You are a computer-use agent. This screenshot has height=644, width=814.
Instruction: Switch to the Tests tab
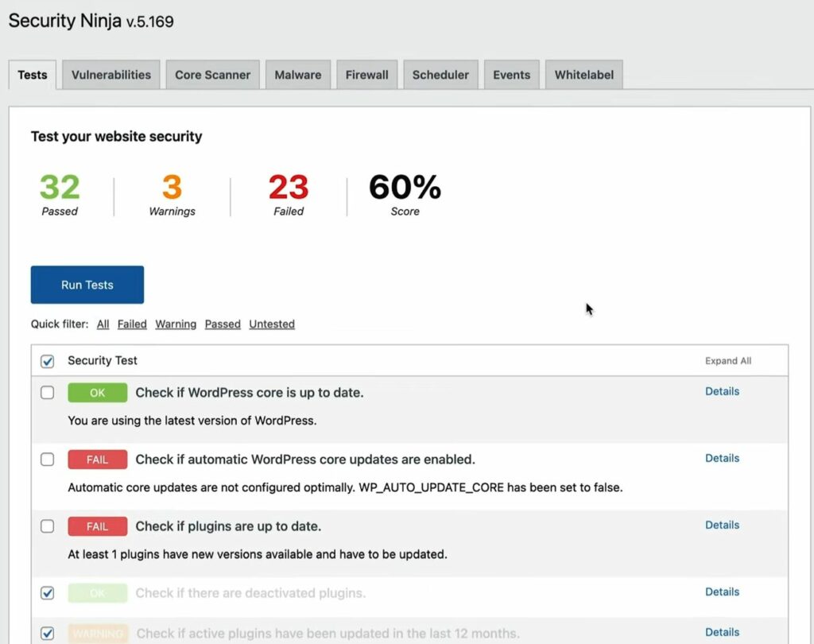[x=32, y=75]
